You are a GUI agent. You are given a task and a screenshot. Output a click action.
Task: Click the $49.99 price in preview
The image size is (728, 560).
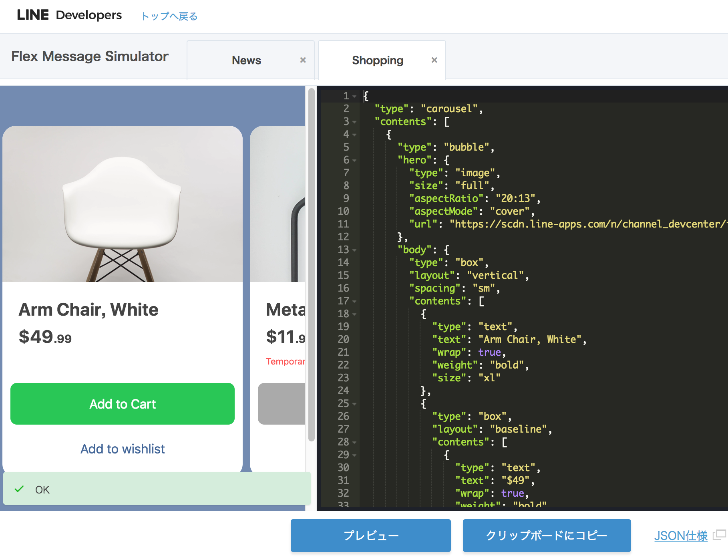pyautogui.click(x=45, y=336)
